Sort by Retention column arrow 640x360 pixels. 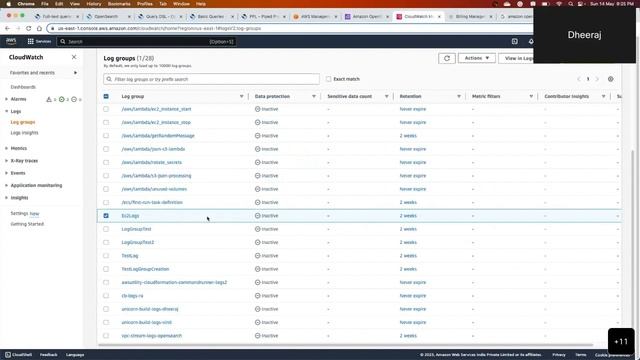pos(459,96)
